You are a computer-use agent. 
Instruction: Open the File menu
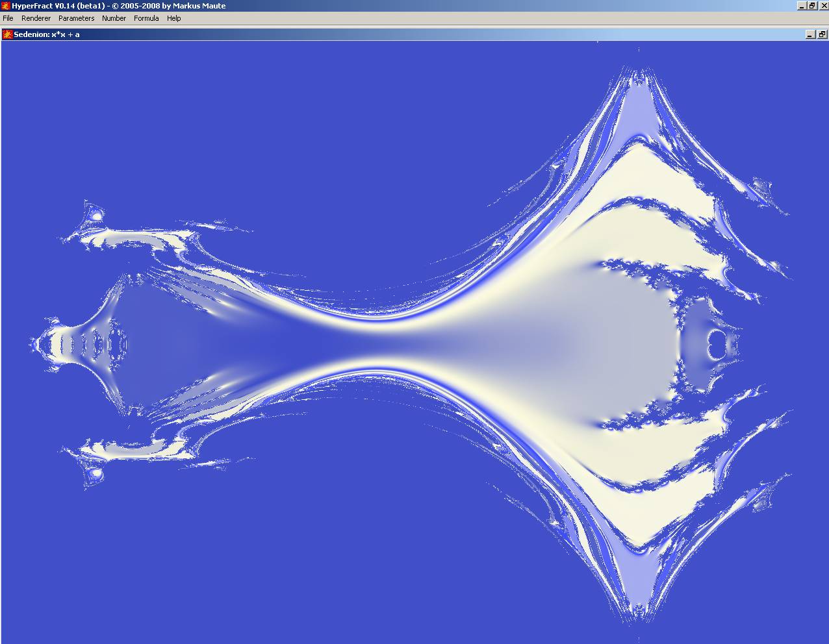(x=8, y=18)
